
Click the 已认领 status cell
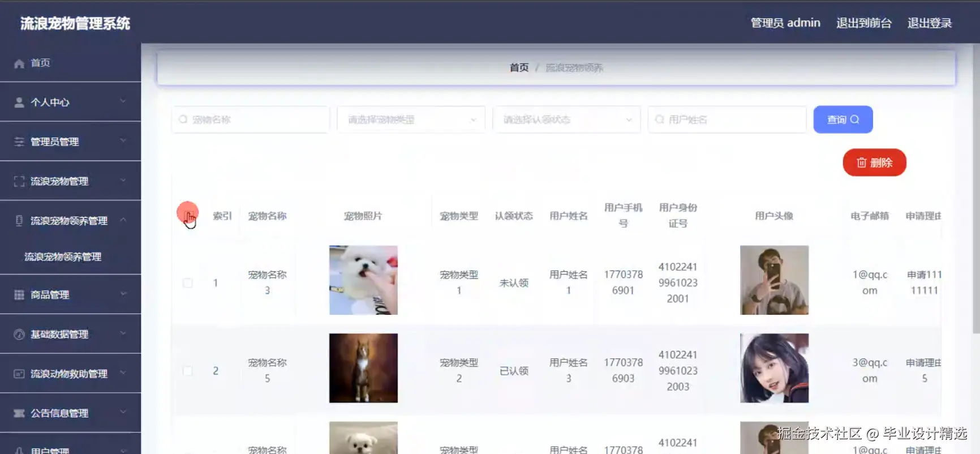point(514,371)
